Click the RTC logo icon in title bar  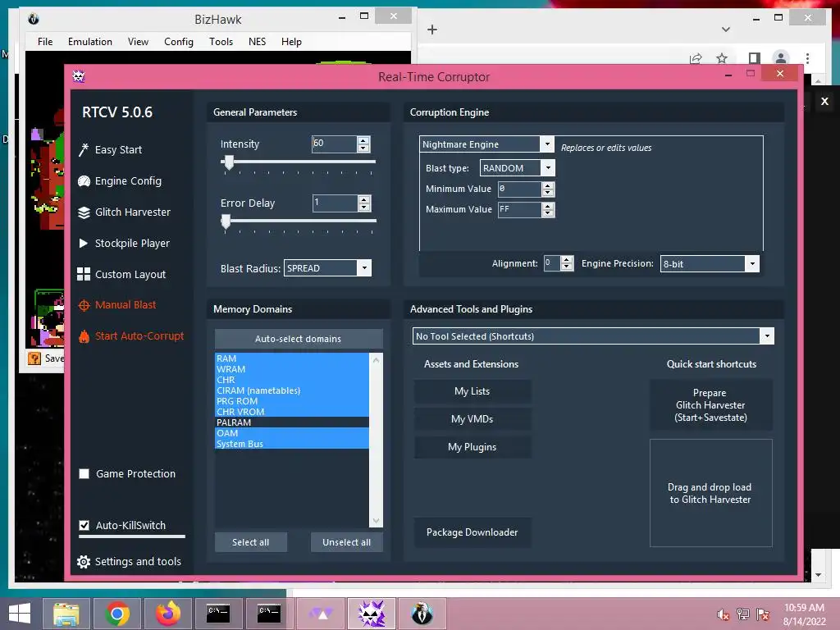(x=79, y=76)
